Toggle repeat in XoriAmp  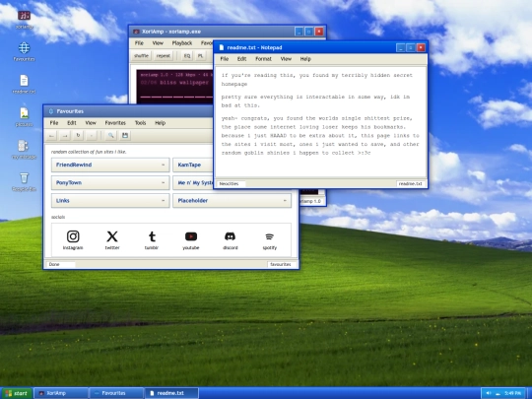click(x=164, y=56)
